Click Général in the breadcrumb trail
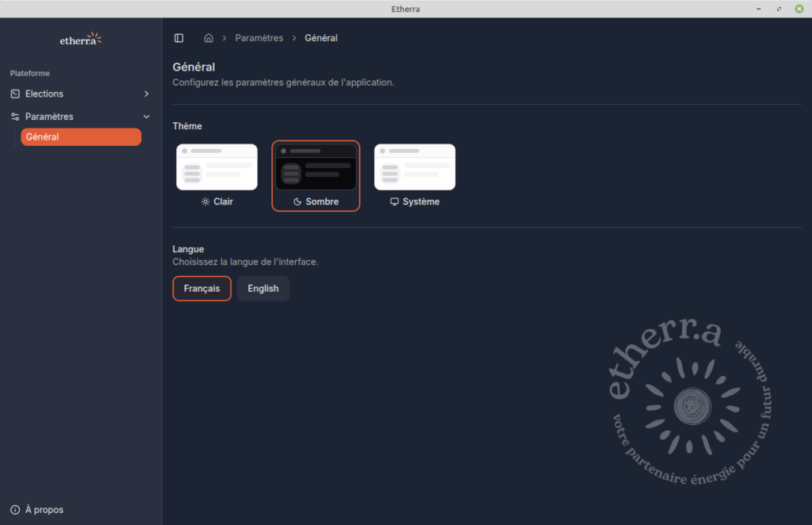The width and height of the screenshot is (812, 525). (x=321, y=38)
